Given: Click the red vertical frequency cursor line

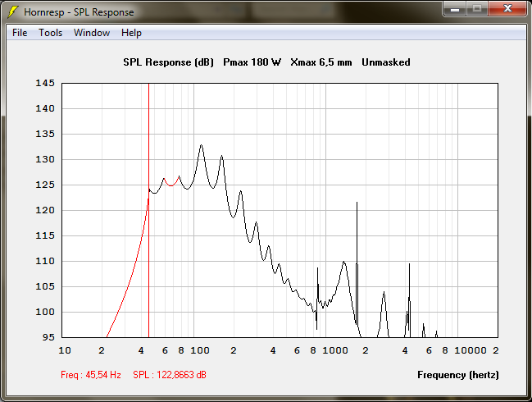Looking at the screenshot, I should (148, 210).
